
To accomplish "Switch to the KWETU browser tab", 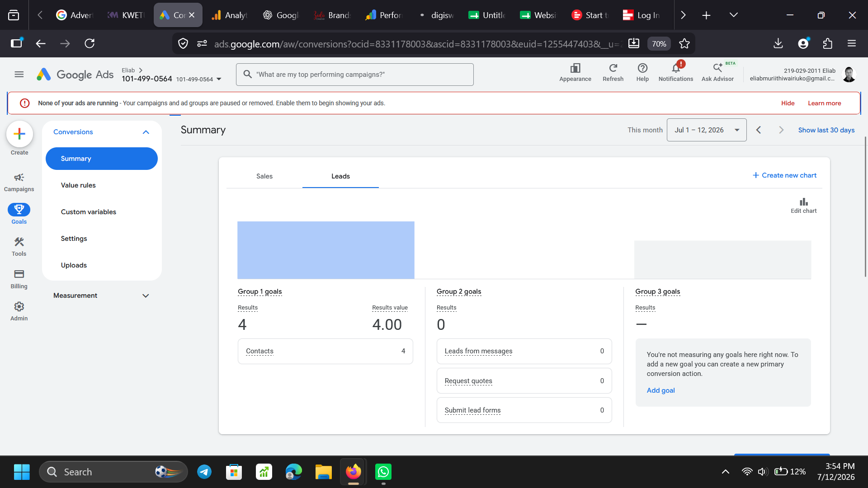I will pyautogui.click(x=126, y=15).
